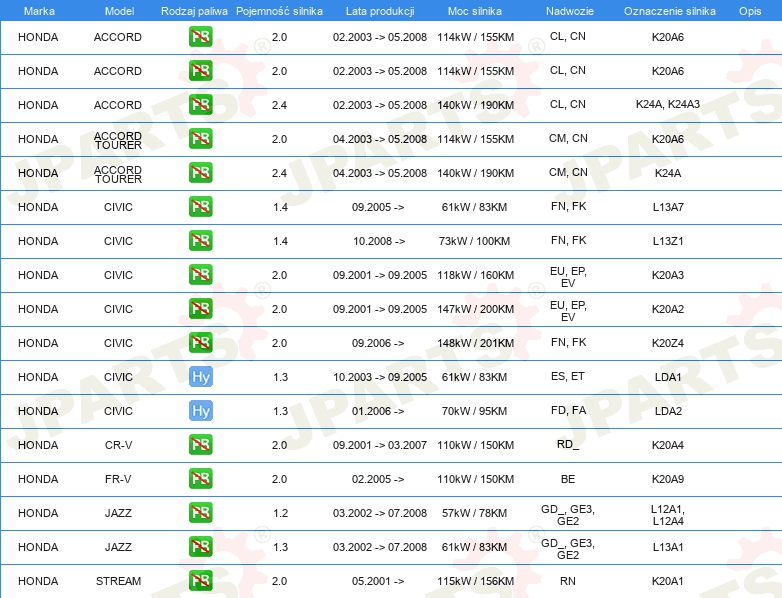
Task: Click the body code 'ES, ET'
Action: coord(568,376)
